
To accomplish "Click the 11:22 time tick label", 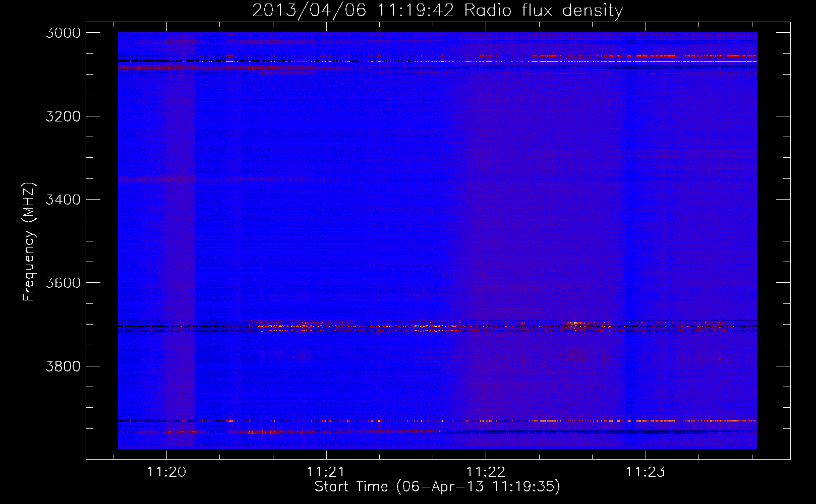I will (486, 472).
